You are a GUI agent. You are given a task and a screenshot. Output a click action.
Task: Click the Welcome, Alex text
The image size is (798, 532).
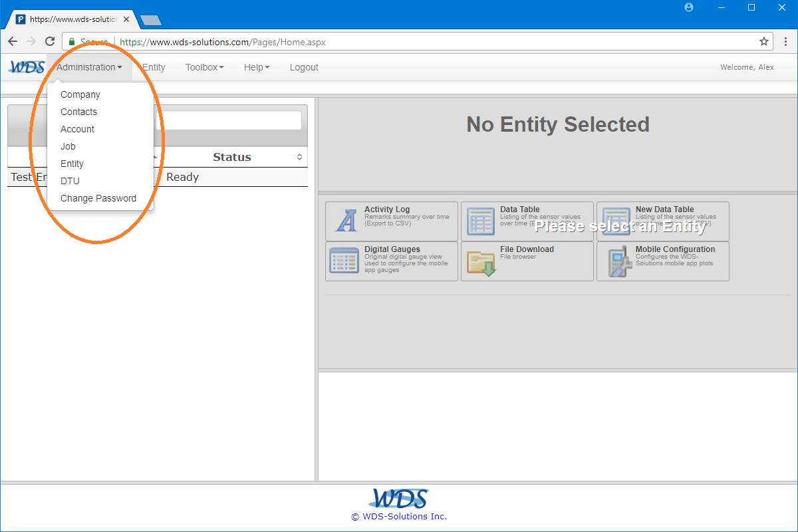coord(747,67)
